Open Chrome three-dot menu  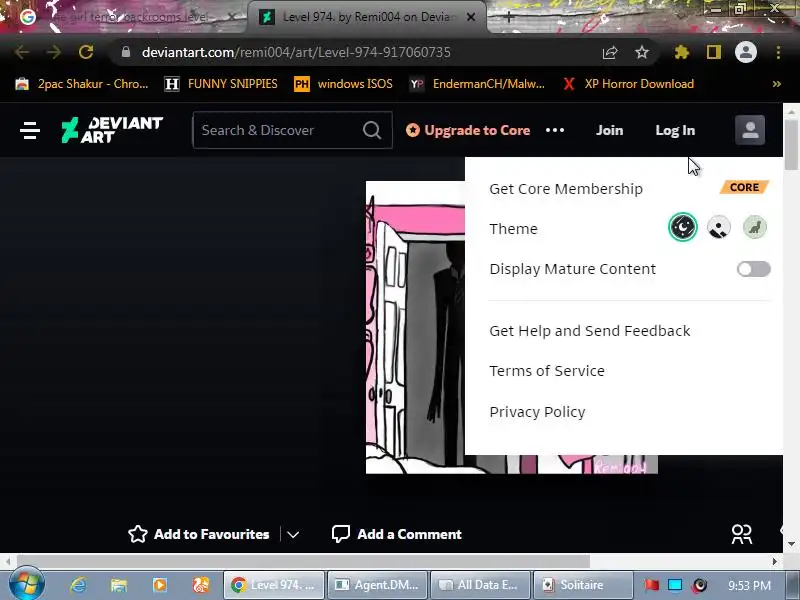(778, 52)
